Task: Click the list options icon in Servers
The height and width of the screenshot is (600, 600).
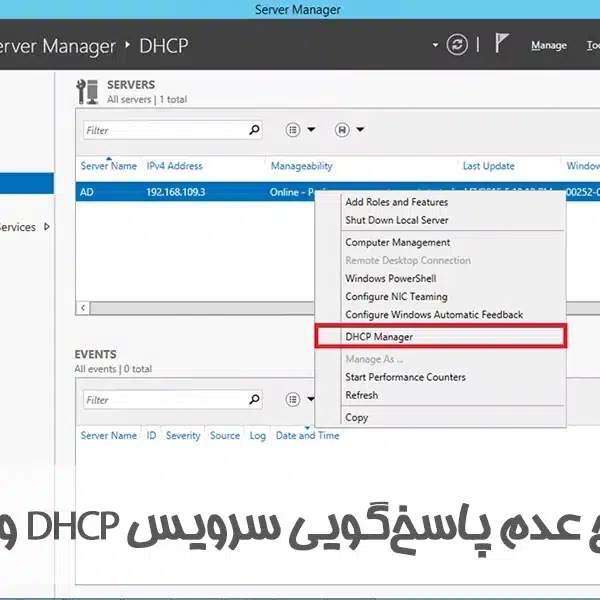Action: pyautogui.click(x=293, y=130)
